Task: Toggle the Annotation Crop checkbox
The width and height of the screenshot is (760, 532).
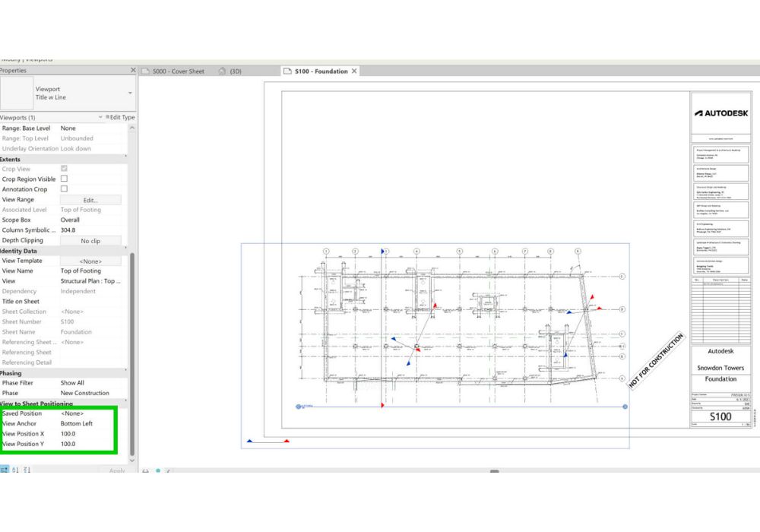Action: tap(64, 189)
